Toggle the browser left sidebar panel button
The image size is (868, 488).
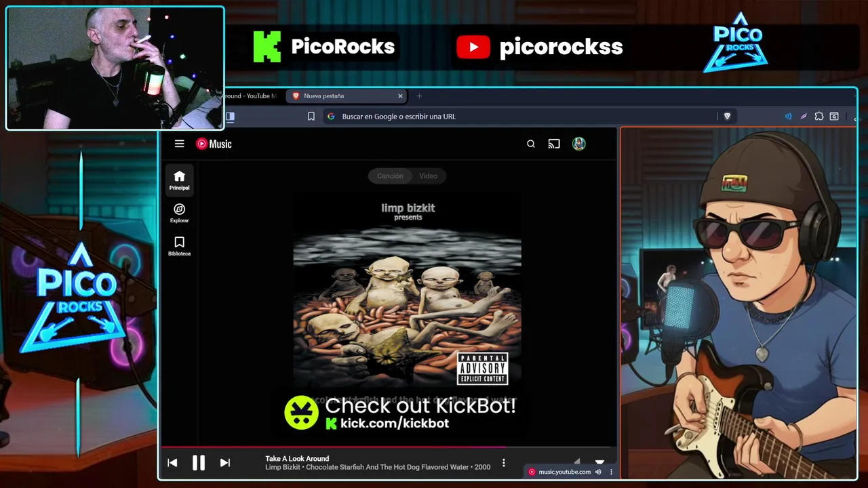(231, 117)
